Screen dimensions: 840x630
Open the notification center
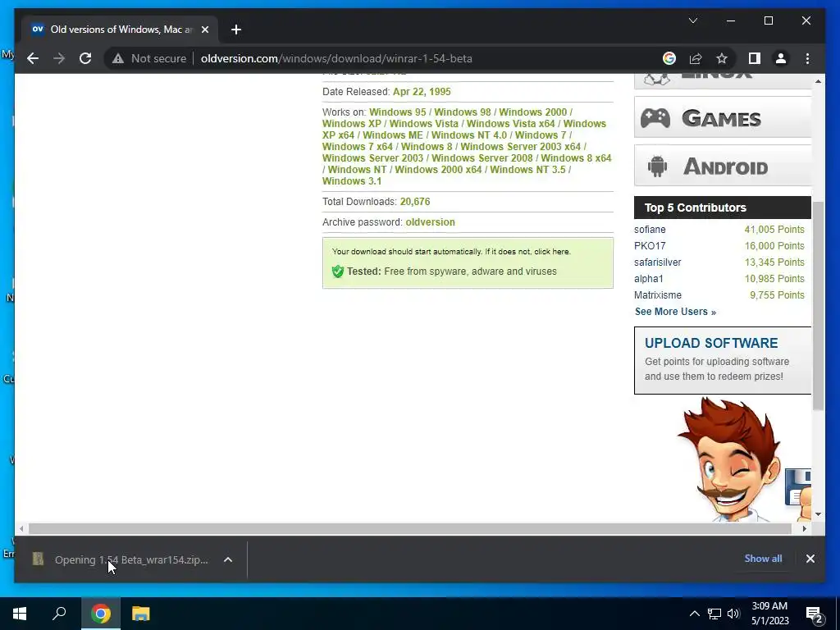(814, 614)
